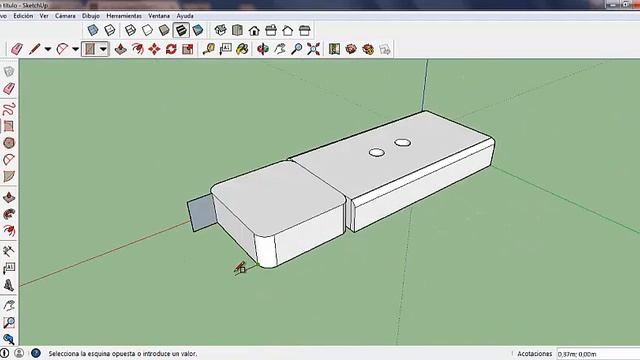This screenshot has height=360, width=640.
Task: Select Text tool in left sidebar
Action: (9, 268)
